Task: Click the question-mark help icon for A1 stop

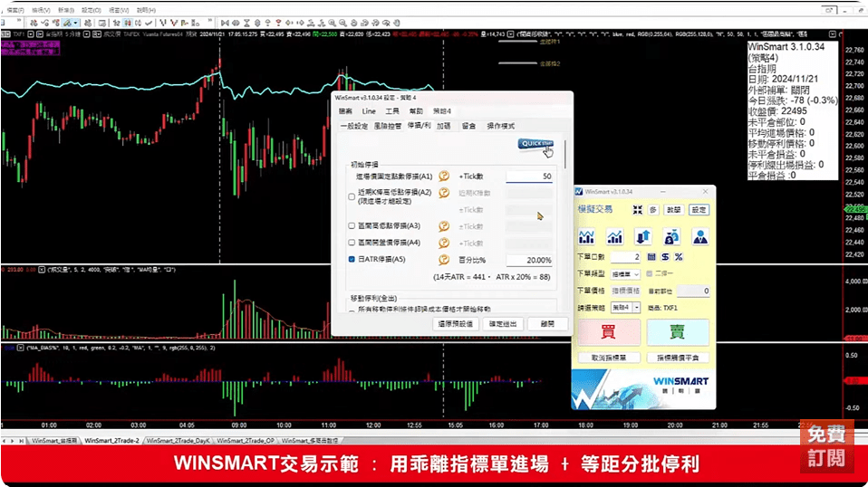Action: pyautogui.click(x=444, y=177)
